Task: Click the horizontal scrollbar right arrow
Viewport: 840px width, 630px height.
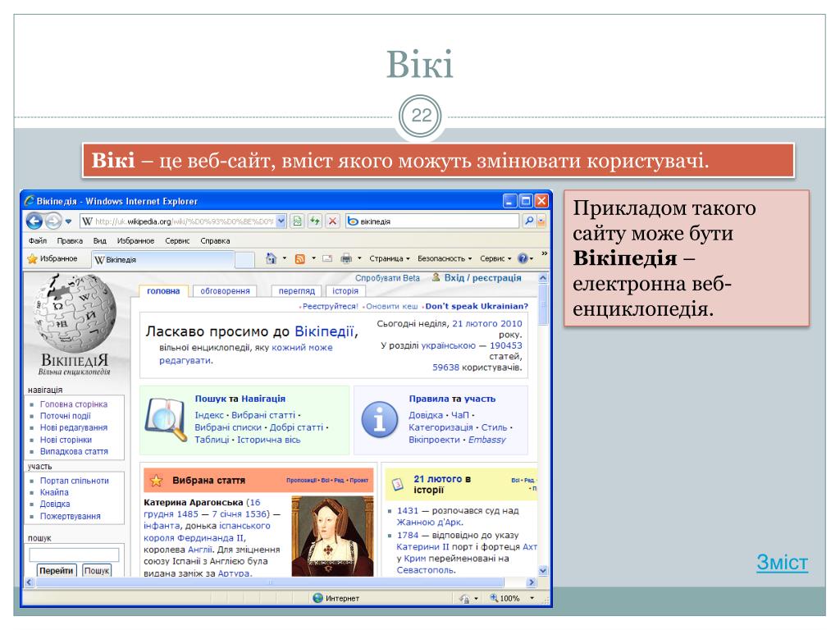Action: (532, 582)
